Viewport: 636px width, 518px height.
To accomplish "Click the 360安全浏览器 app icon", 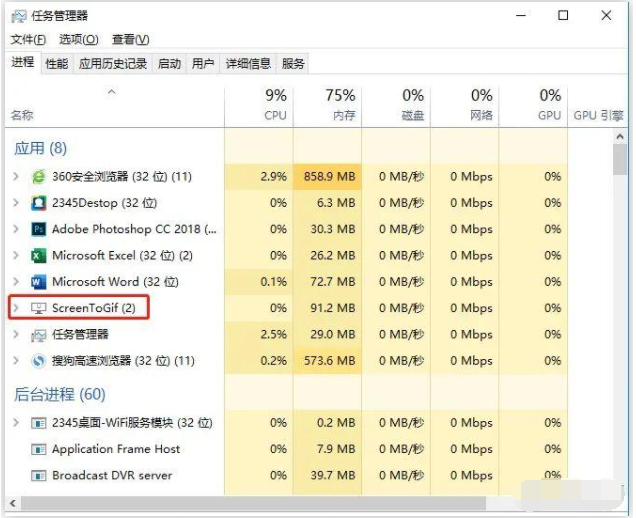I will coord(39,177).
